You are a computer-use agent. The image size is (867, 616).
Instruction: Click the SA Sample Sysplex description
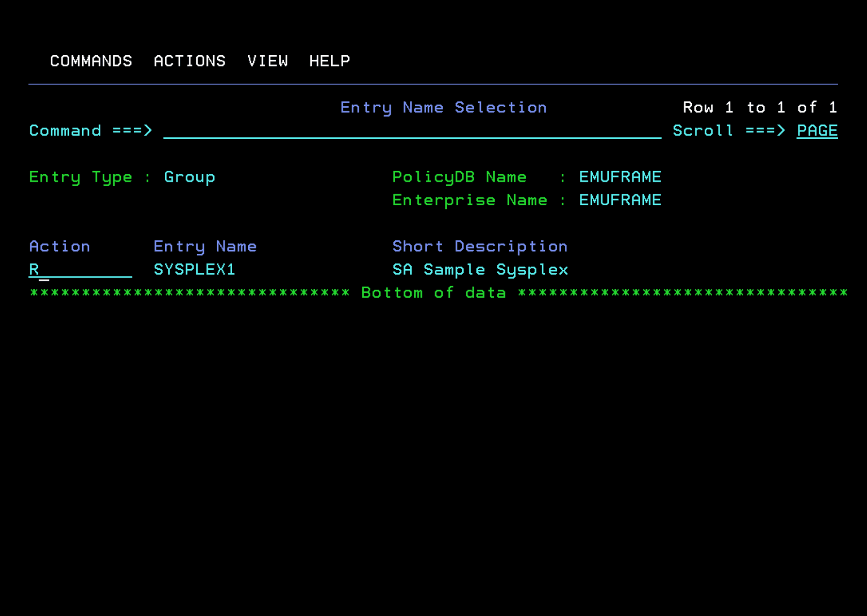point(480,269)
